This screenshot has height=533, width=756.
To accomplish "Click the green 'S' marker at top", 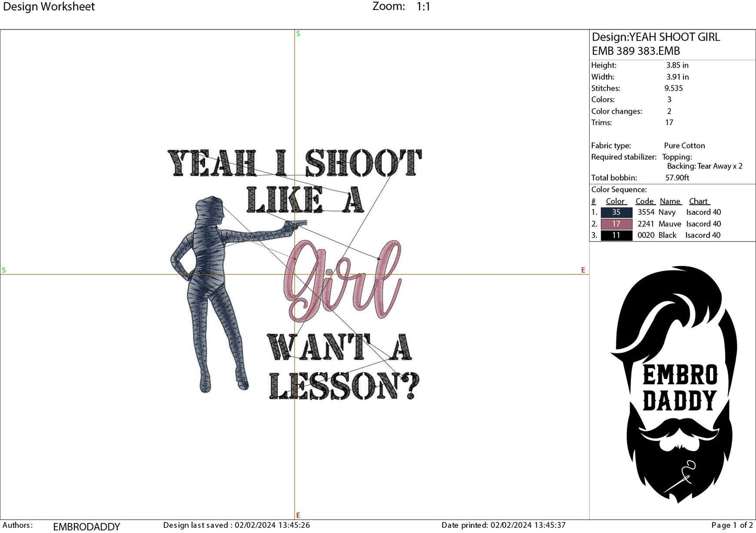I will [298, 34].
